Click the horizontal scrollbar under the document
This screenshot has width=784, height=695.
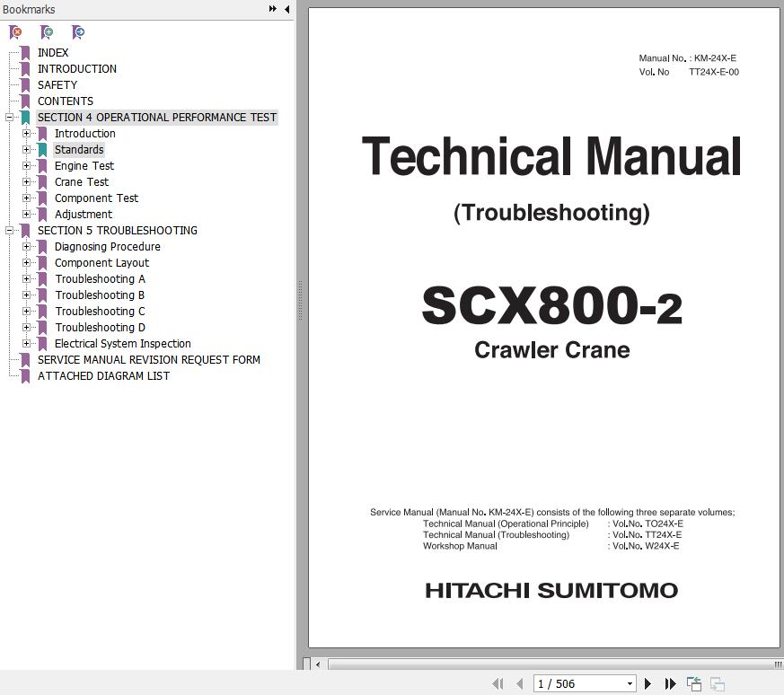tap(548, 664)
